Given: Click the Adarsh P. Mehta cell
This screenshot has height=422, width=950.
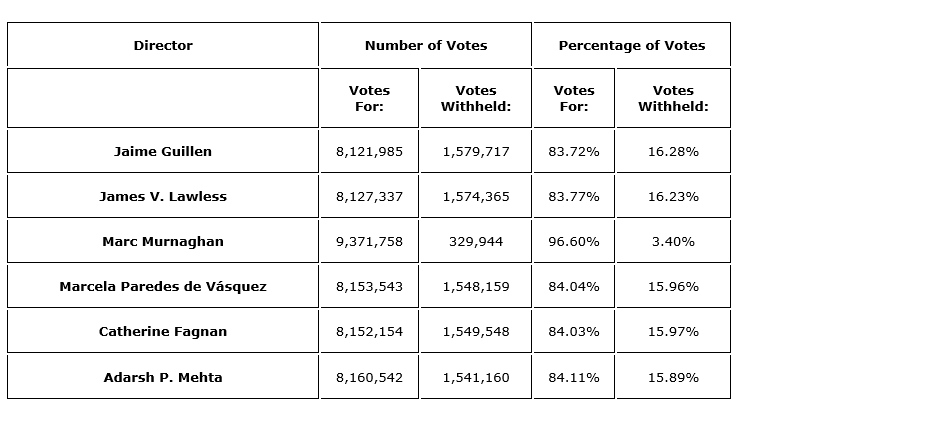Looking at the screenshot, I should [163, 377].
